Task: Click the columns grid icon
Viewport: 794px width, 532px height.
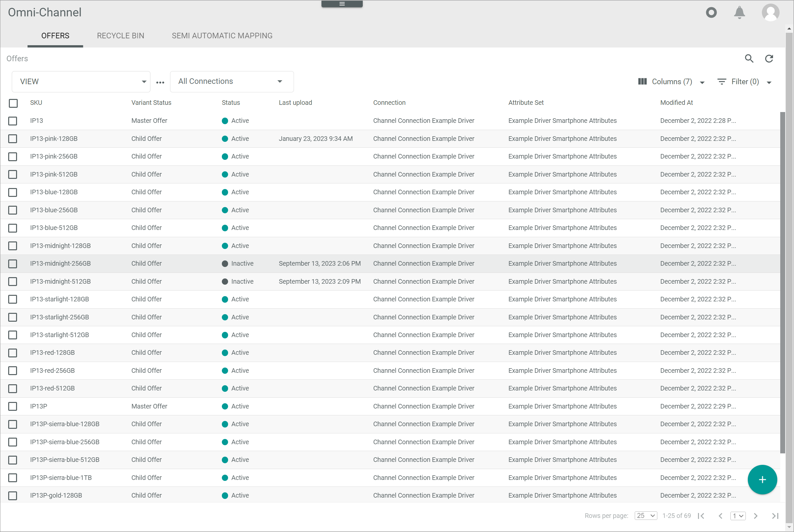Action: [x=642, y=82]
